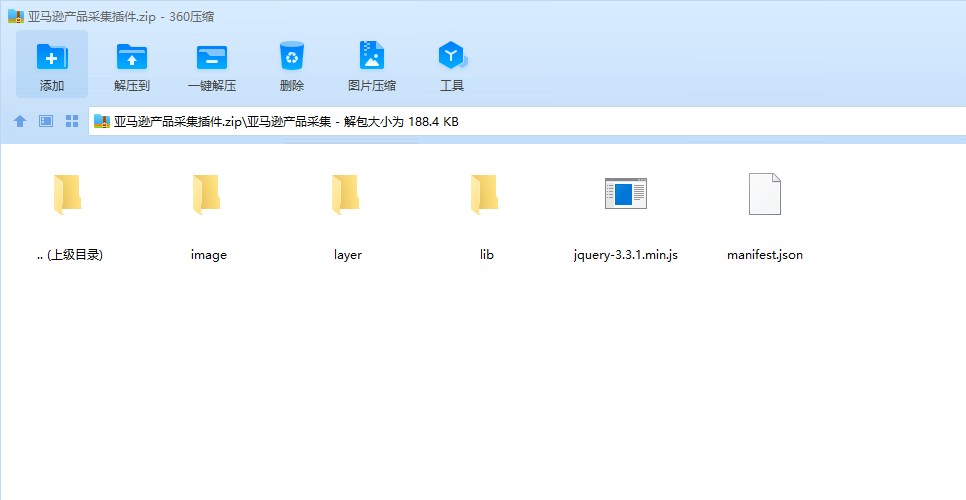Open the 图片压缩 image compression tool
The image size is (966, 500).
371,55
